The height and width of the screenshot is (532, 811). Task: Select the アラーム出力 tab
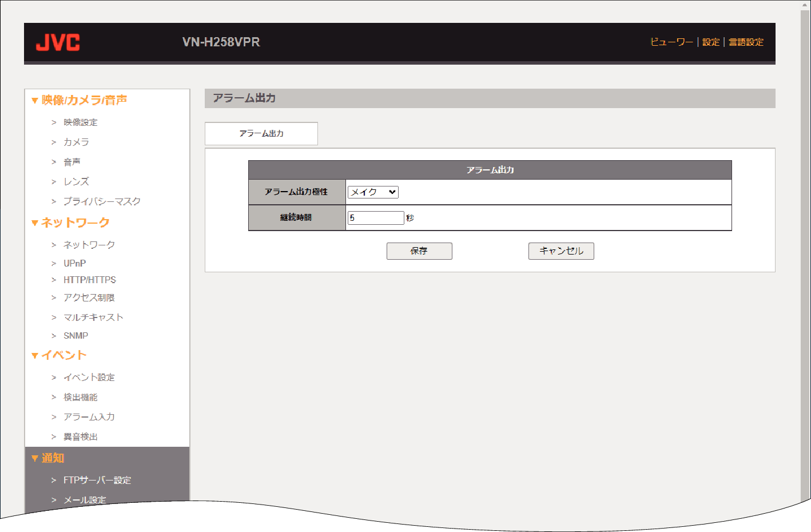[x=261, y=133]
